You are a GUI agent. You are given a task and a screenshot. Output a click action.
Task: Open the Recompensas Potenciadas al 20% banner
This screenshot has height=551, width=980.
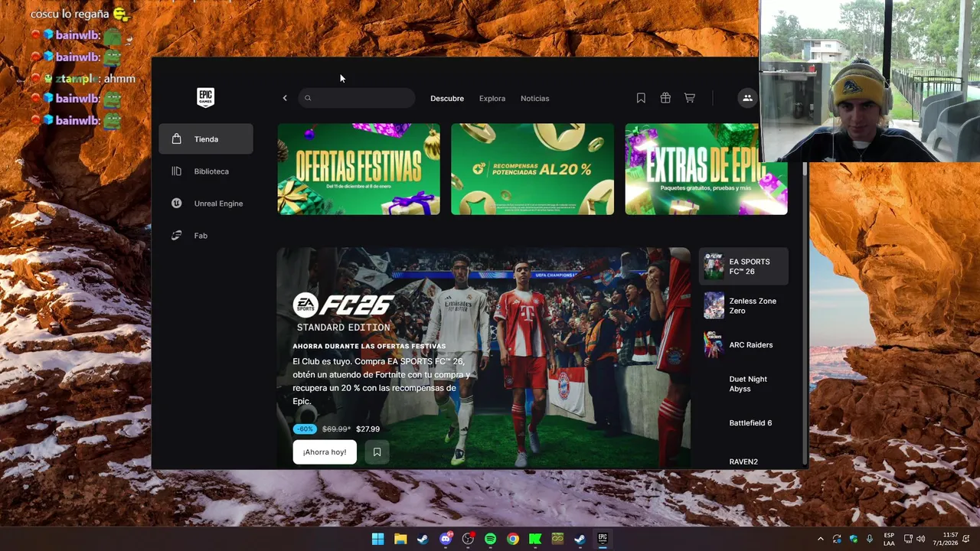point(532,169)
